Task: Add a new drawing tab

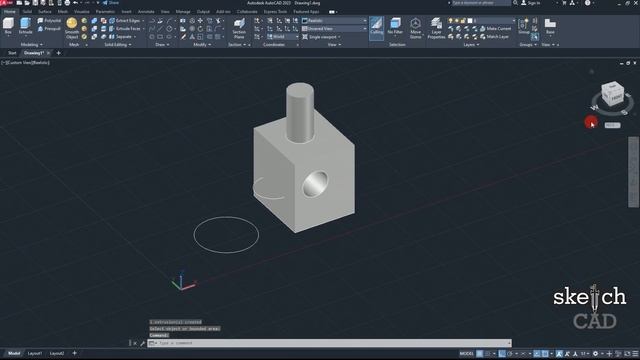Action: (x=59, y=53)
